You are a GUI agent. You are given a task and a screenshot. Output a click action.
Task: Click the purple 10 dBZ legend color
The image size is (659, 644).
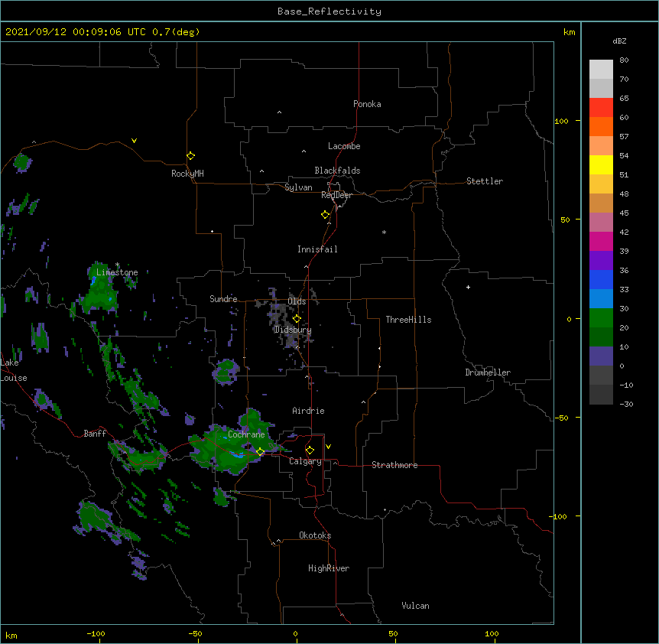(601, 356)
